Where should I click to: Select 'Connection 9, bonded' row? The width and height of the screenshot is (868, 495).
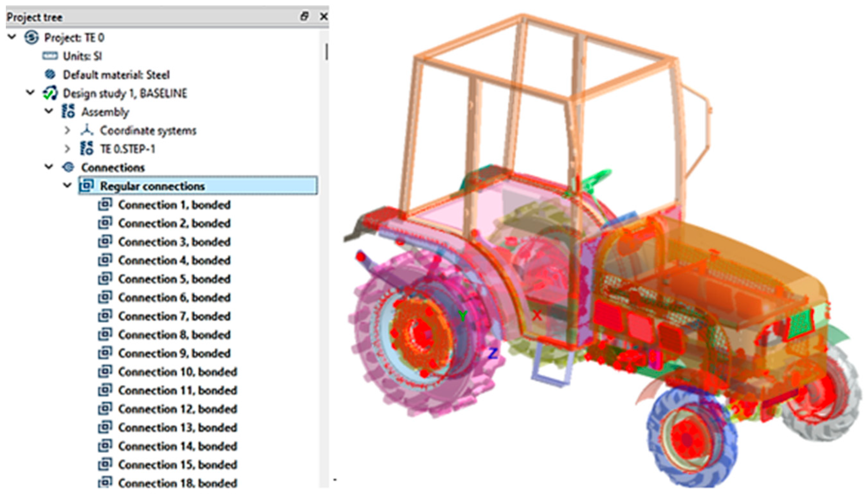click(x=174, y=353)
